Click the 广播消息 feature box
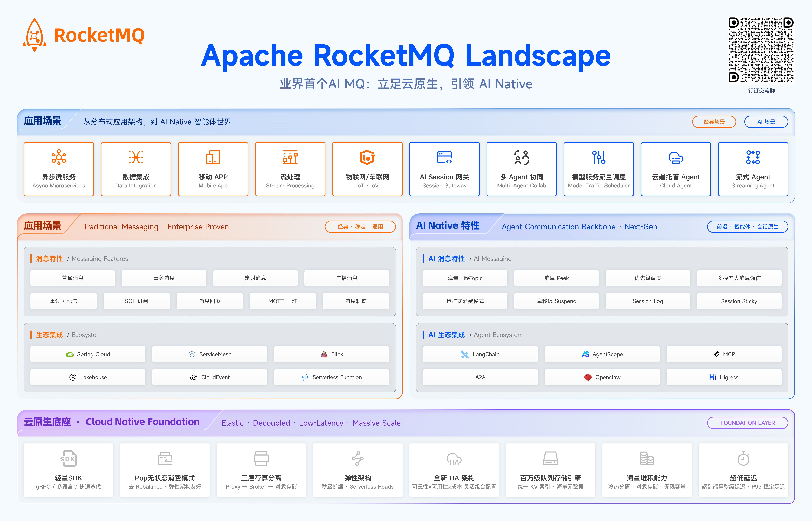The width and height of the screenshot is (812, 521). click(347, 278)
